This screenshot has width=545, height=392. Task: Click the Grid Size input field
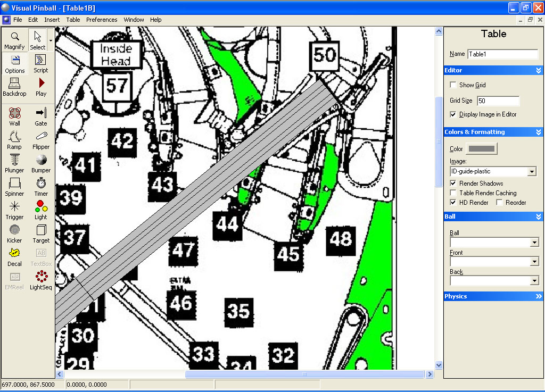click(498, 101)
